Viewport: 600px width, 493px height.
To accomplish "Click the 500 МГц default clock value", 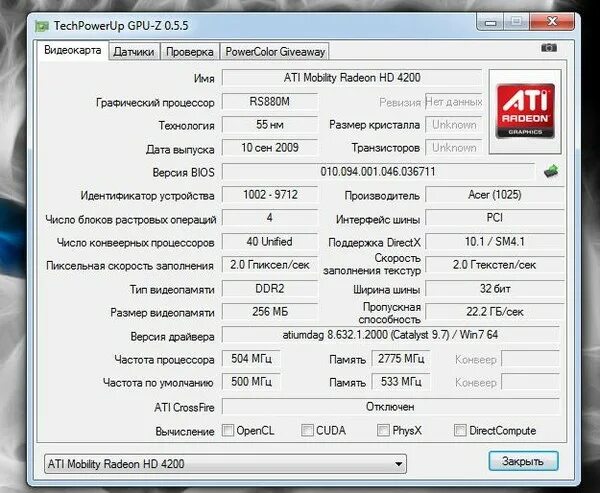I will [x=251, y=382].
